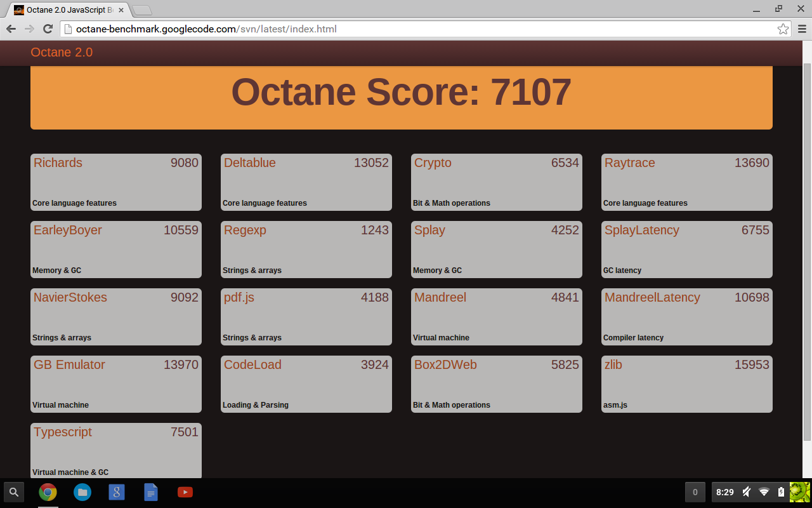Click the page vertical scrollbar

click(x=807, y=253)
